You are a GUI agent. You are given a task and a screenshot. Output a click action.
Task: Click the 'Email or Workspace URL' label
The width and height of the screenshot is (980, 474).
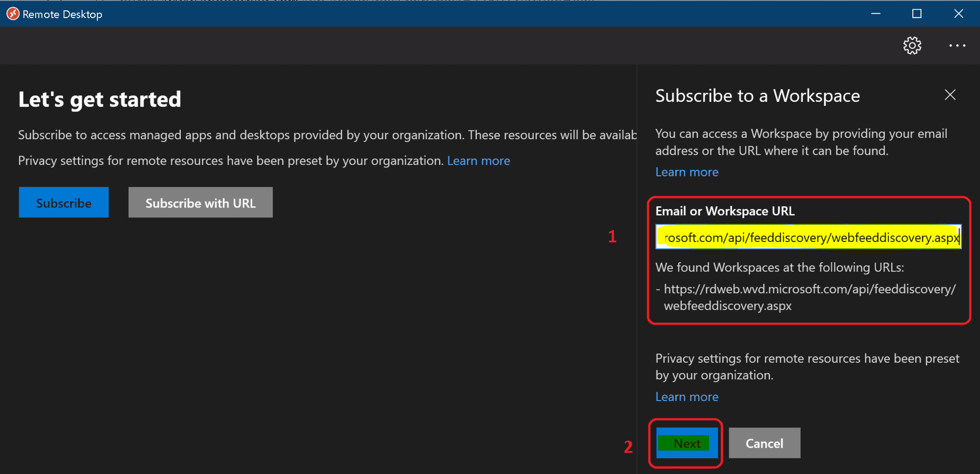click(725, 211)
